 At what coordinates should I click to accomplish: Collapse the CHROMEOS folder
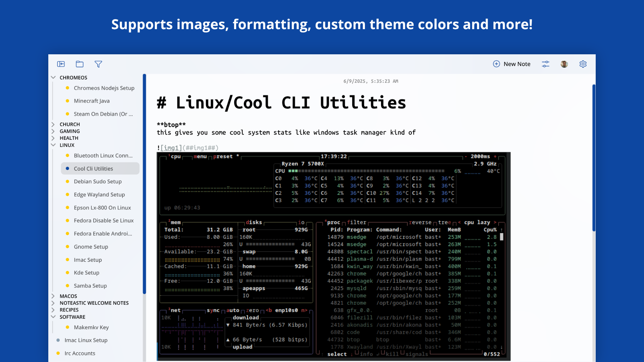click(53, 77)
